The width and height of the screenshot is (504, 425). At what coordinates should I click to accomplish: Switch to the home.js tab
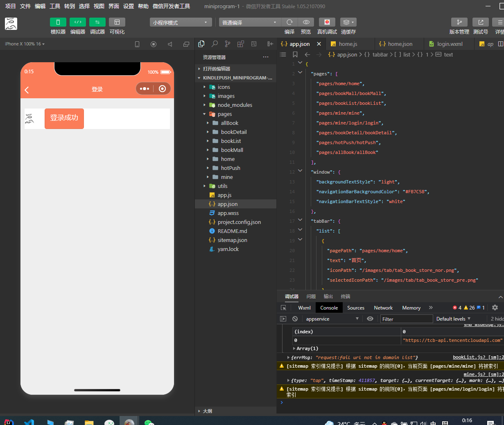[350, 44]
